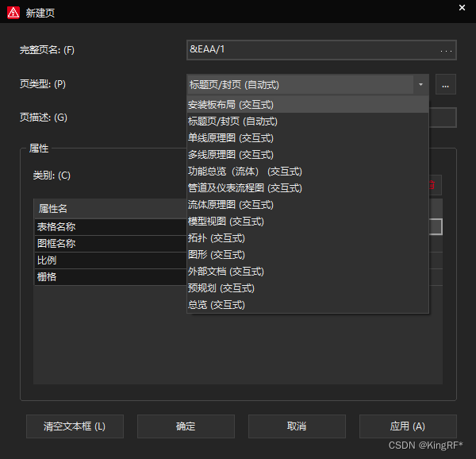476x459 pixels.
Task: Collapse the 页类型 dropdown arrow
Action: [x=420, y=84]
